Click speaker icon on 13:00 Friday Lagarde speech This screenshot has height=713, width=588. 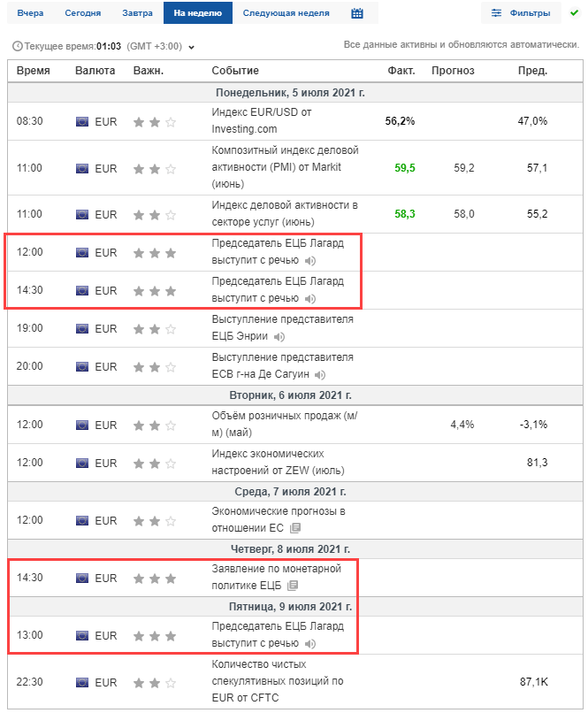click(309, 643)
